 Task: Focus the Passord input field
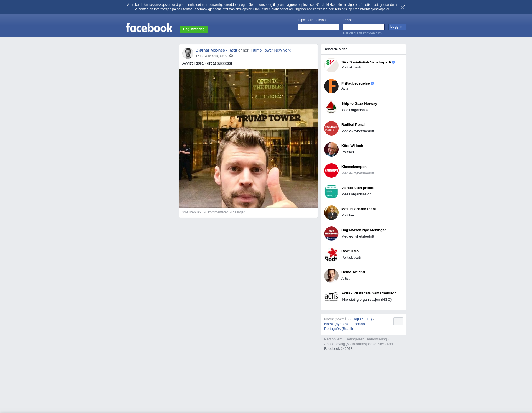click(x=364, y=27)
